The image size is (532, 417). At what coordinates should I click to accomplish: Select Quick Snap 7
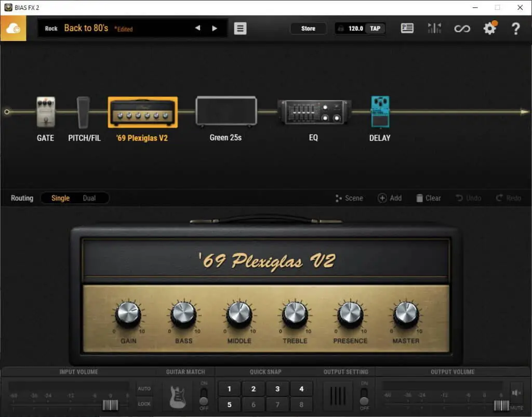pos(277,405)
